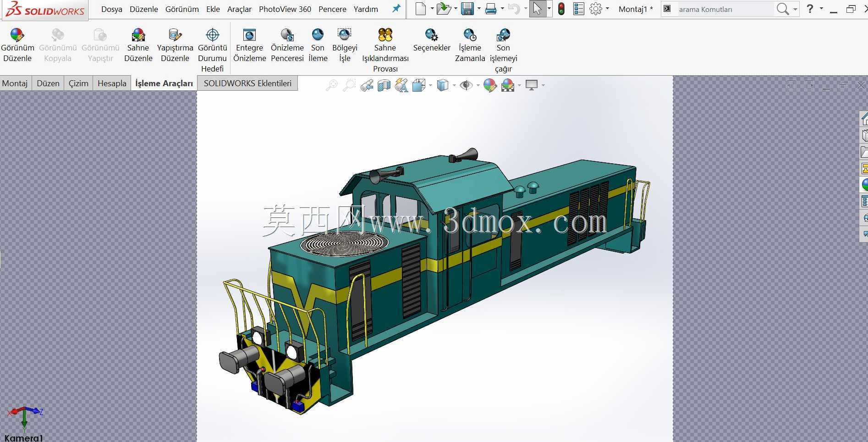This screenshot has height=442, width=868.
Task: Open the Düzenle menu
Action: pos(144,9)
